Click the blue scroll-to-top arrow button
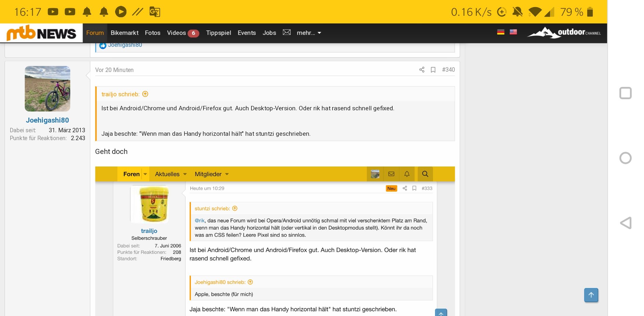The image size is (644, 316). pyautogui.click(x=591, y=295)
